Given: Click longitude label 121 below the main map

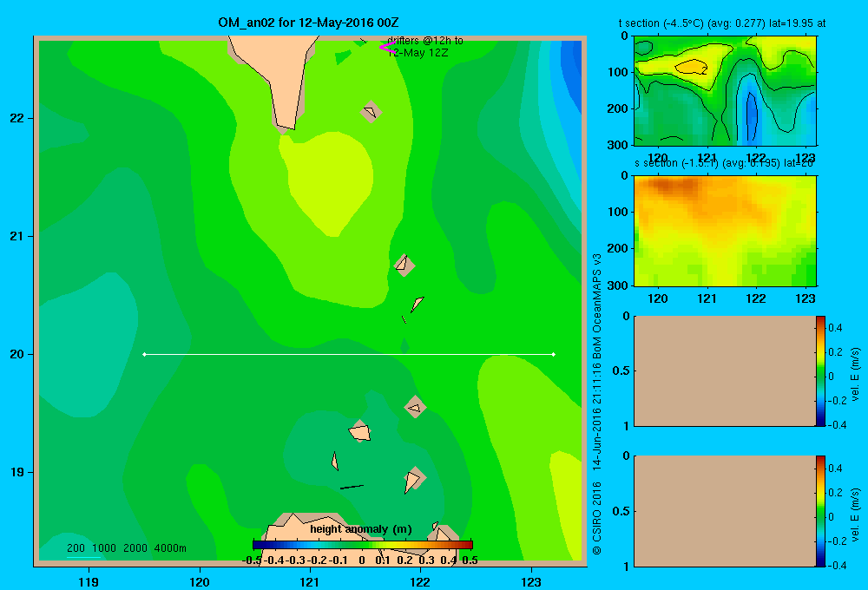Looking at the screenshot, I should (x=310, y=581).
